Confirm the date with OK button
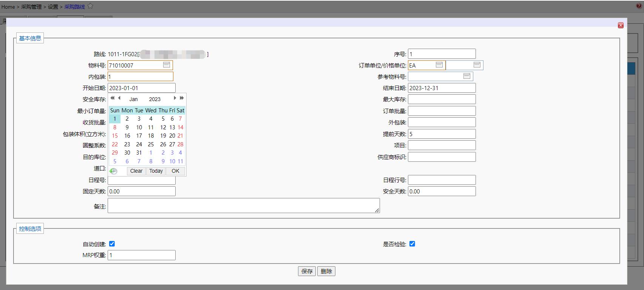This screenshot has height=290, width=644. [x=175, y=171]
